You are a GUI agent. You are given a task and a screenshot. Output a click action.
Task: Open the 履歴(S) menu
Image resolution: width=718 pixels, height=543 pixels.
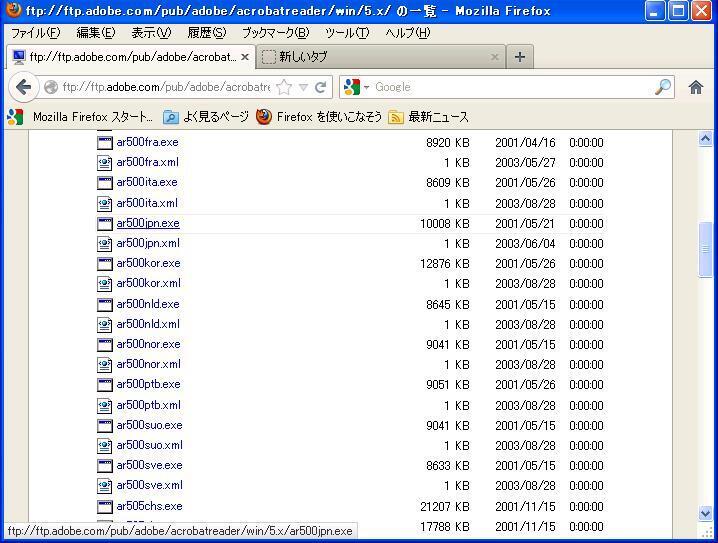pos(207,33)
